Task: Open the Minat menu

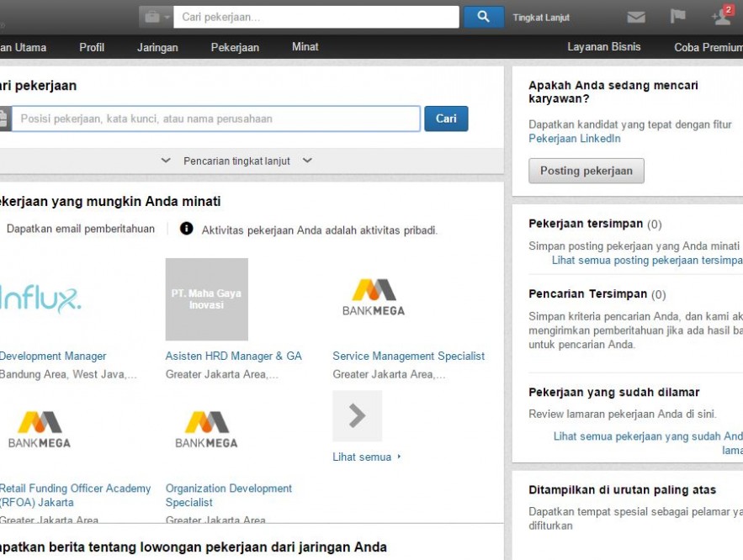Action: click(305, 47)
